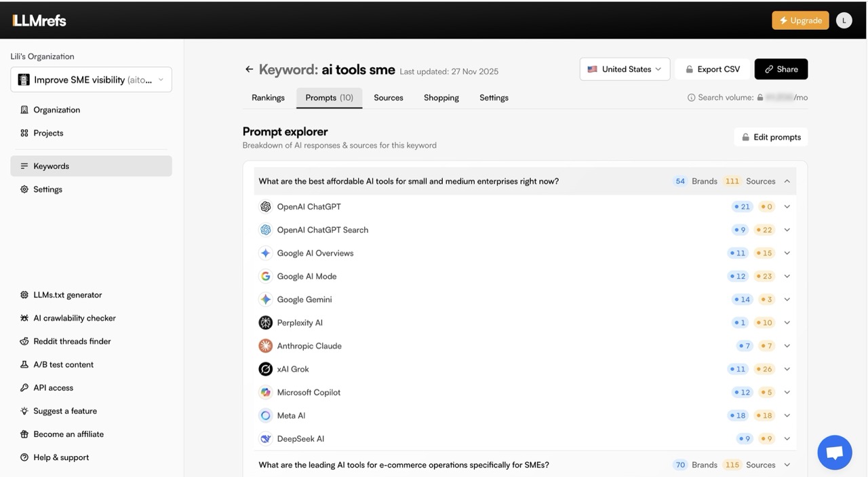This screenshot has height=477, width=868.
Task: Launch the Reddit threads finder
Action: (x=73, y=341)
